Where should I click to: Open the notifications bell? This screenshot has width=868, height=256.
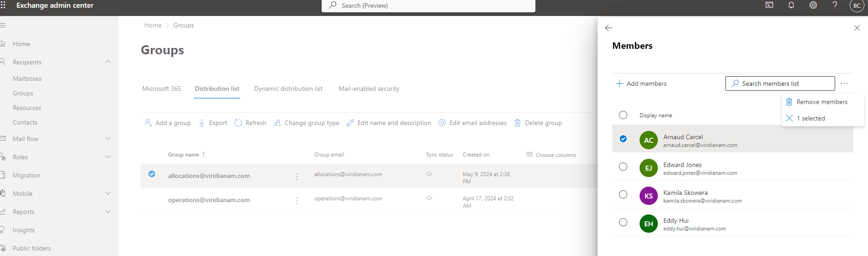tap(791, 5)
